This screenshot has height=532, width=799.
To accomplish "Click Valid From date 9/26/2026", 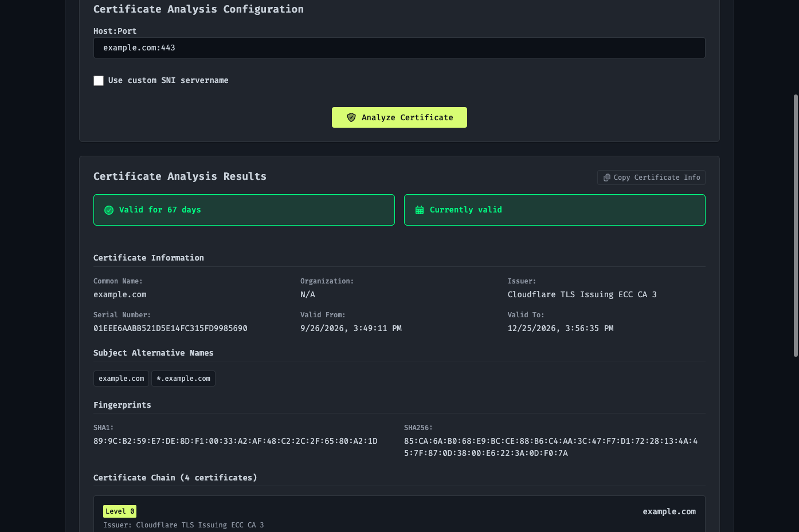I will [351, 328].
